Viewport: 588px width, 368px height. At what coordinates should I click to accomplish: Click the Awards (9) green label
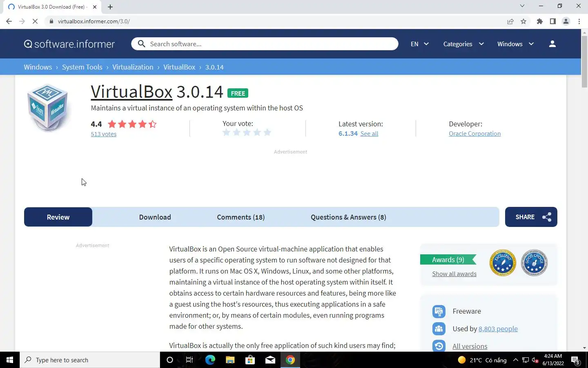coord(448,260)
